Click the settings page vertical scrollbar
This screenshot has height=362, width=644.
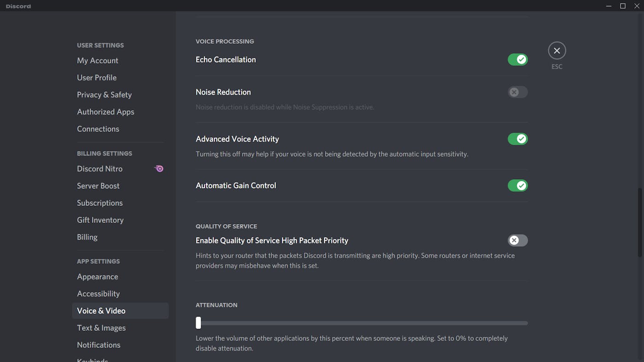(x=640, y=222)
